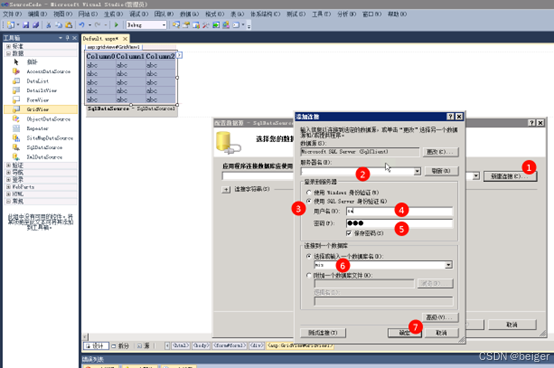Screen dimensions: 554x368
Task: Select Use SQL Server Authentication radio button
Action: (x=309, y=201)
